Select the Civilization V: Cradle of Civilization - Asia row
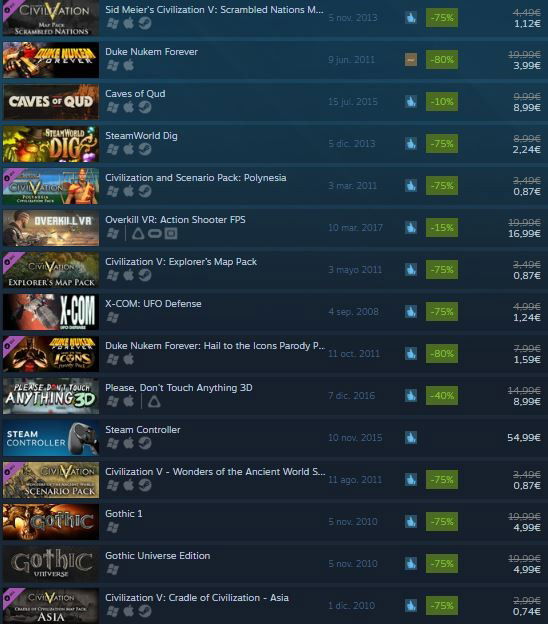The height and width of the screenshot is (624, 548). coord(274,605)
